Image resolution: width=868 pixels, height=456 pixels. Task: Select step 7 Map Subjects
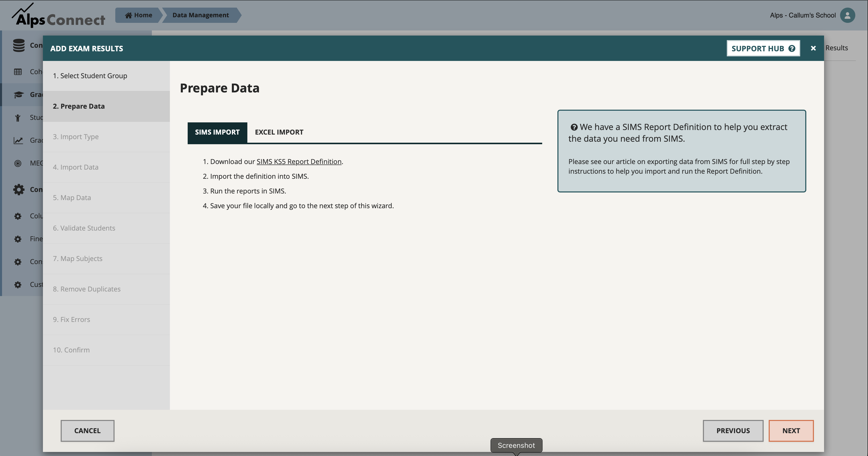pyautogui.click(x=106, y=259)
